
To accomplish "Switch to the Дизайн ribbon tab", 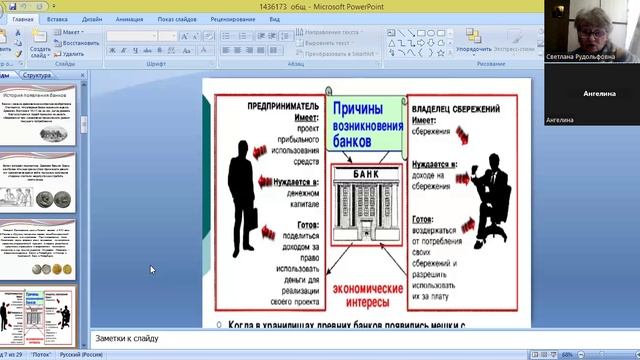I will click(x=92, y=19).
